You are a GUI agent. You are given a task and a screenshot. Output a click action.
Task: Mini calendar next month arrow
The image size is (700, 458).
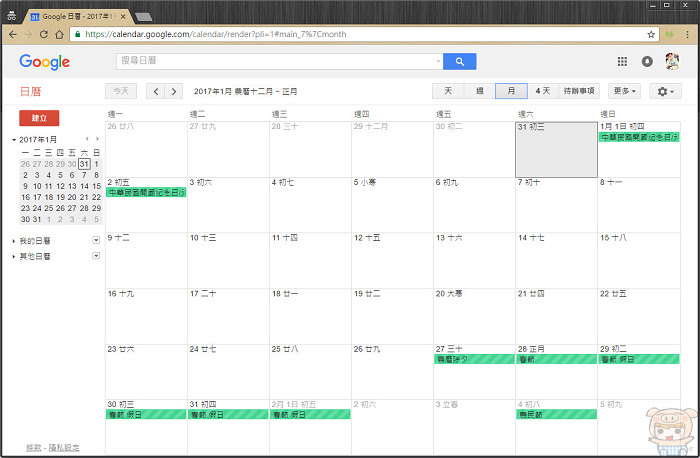point(97,139)
